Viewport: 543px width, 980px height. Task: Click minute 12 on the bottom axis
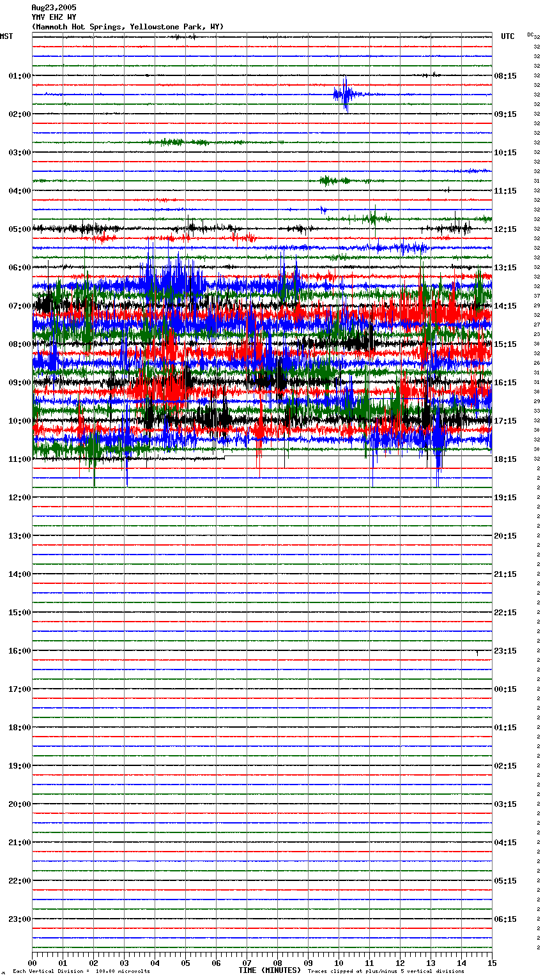coord(400,963)
